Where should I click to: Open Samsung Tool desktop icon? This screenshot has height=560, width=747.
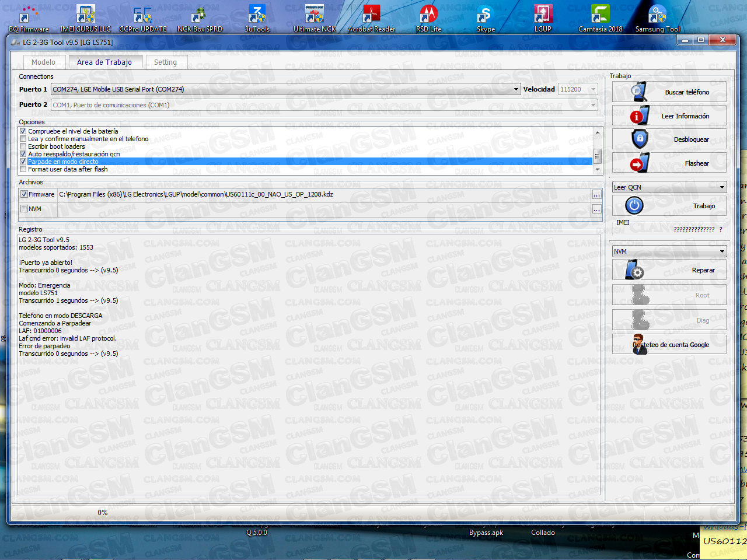pyautogui.click(x=657, y=17)
